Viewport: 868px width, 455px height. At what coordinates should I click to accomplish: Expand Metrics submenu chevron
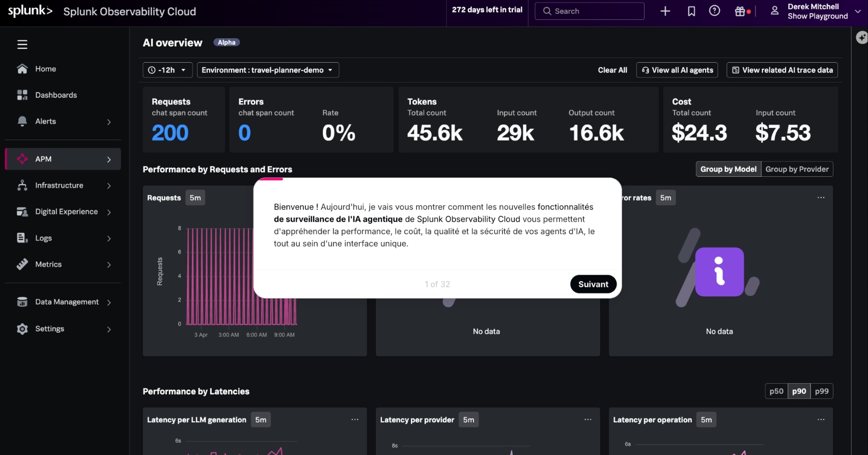109,265
